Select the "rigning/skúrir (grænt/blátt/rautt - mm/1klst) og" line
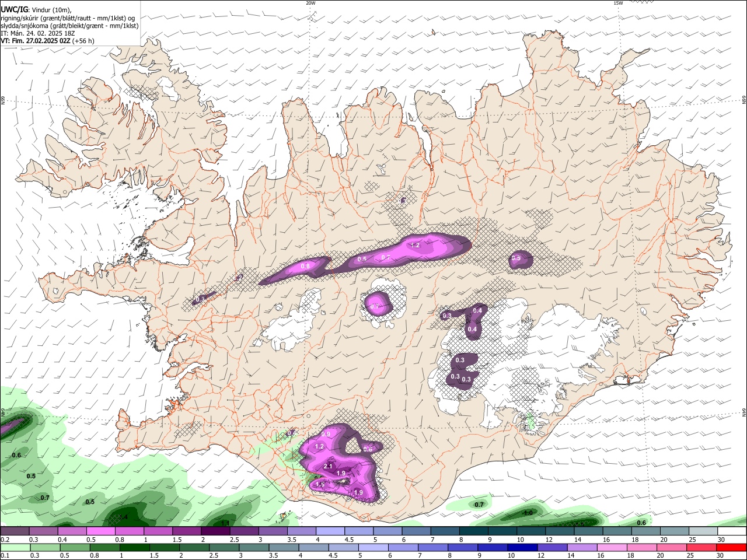This screenshot has width=747, height=560. [68, 18]
